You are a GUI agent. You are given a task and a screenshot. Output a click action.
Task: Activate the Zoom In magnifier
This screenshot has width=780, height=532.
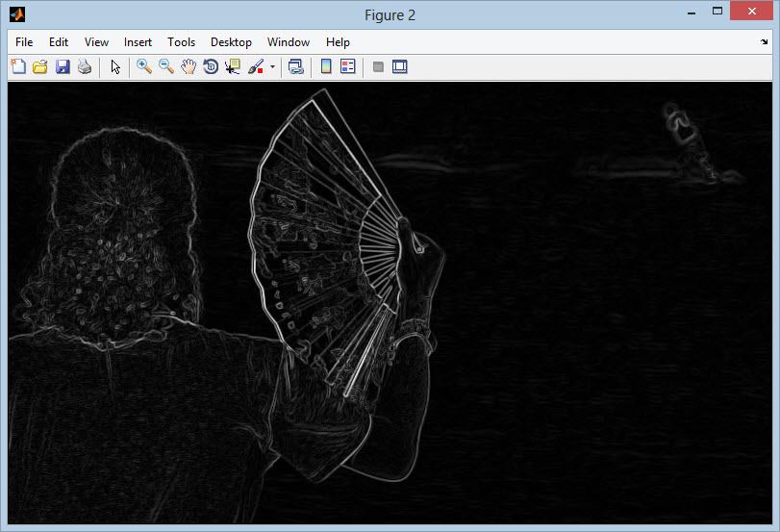[144, 66]
